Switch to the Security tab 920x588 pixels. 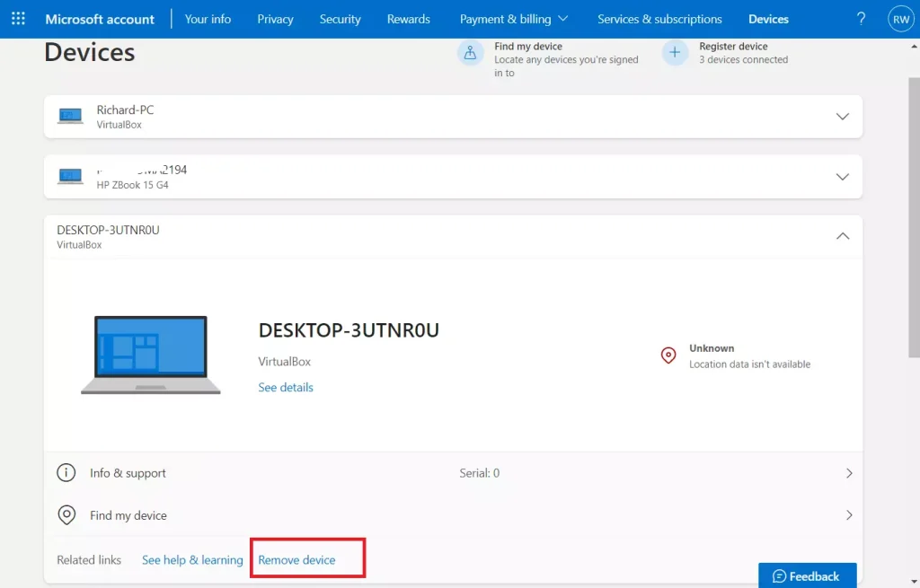point(341,19)
